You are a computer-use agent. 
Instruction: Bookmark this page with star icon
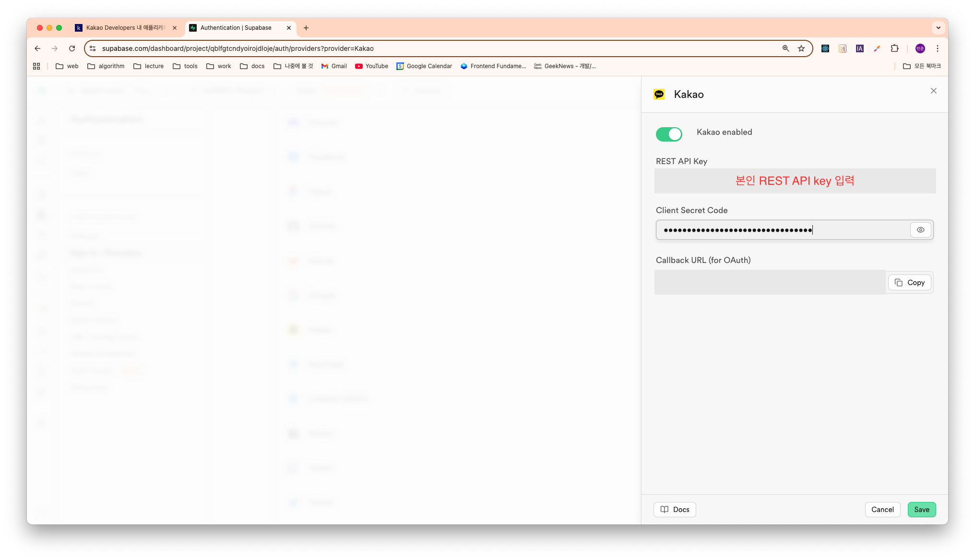pyautogui.click(x=801, y=48)
